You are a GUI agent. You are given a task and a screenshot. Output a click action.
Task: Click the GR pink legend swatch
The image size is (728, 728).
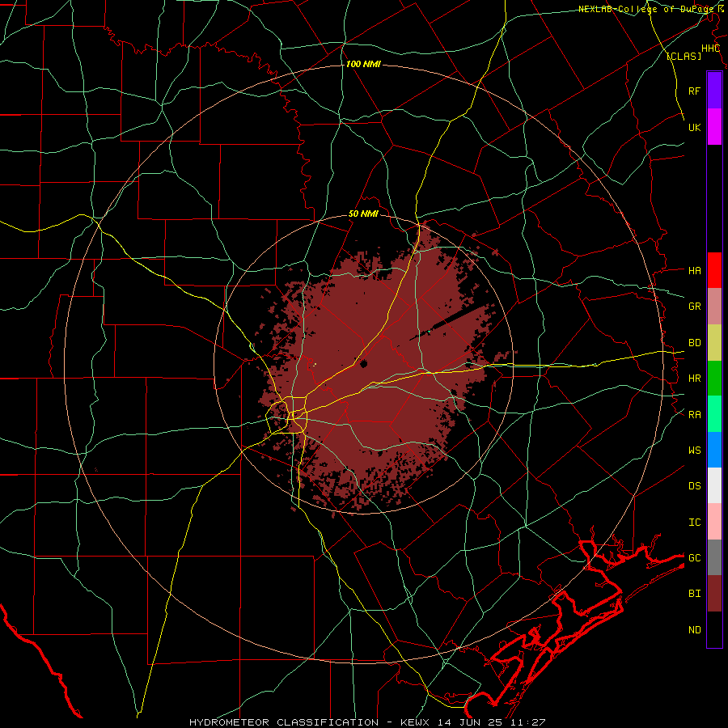[714, 307]
